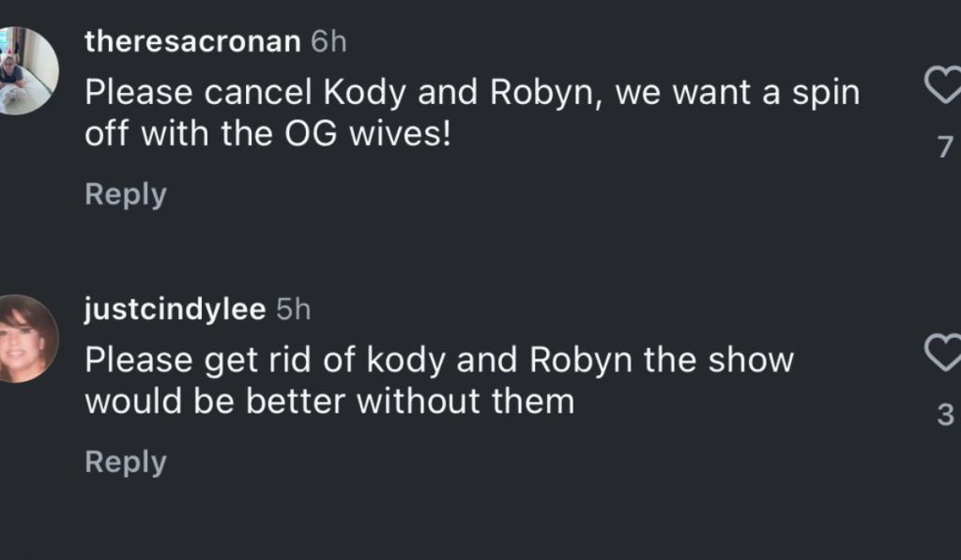Image resolution: width=961 pixels, height=560 pixels.
Task: Visit the theresacronan username link
Action: (192, 41)
